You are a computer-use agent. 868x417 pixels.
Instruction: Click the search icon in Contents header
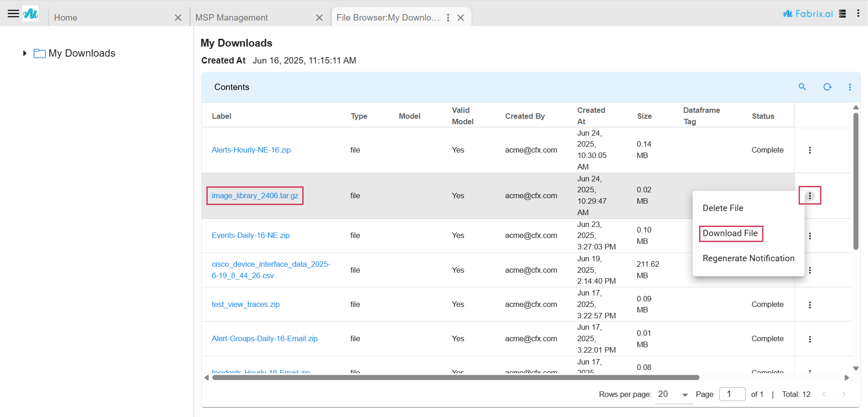point(802,87)
